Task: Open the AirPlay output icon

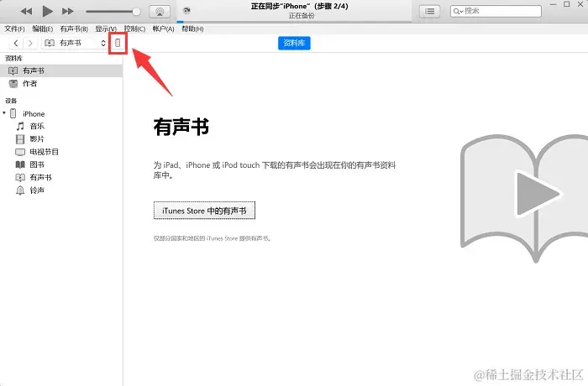Action: [x=160, y=12]
